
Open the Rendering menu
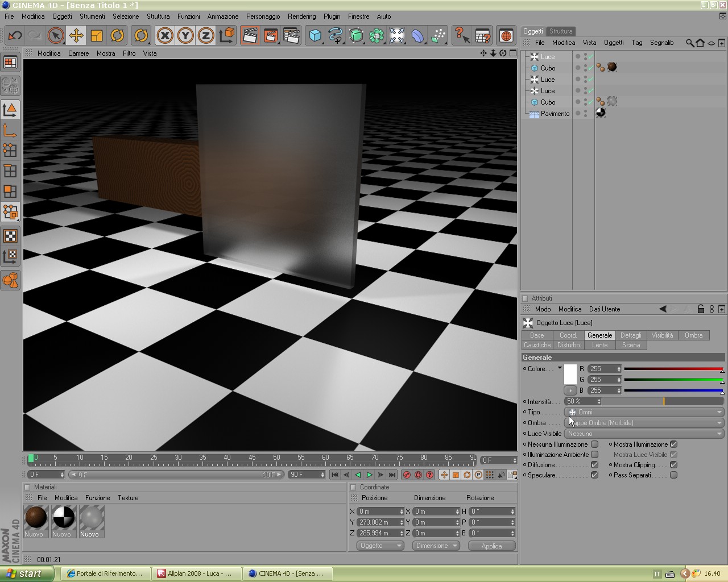pyautogui.click(x=302, y=16)
